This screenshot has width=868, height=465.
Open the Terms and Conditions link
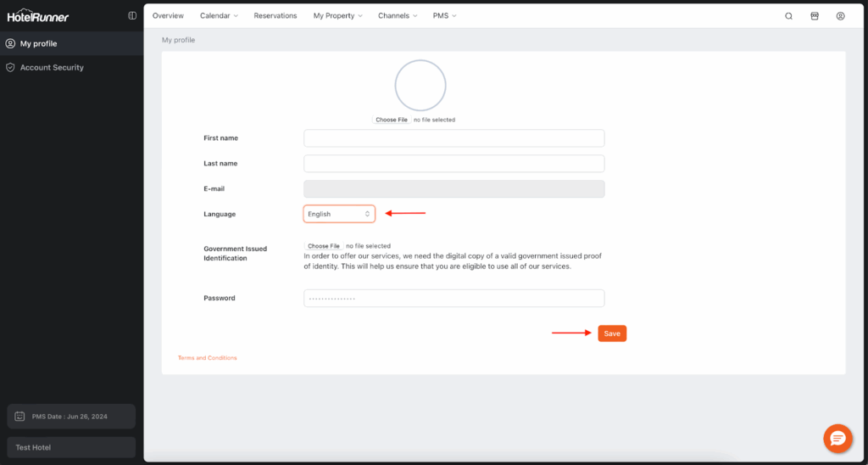pos(208,358)
